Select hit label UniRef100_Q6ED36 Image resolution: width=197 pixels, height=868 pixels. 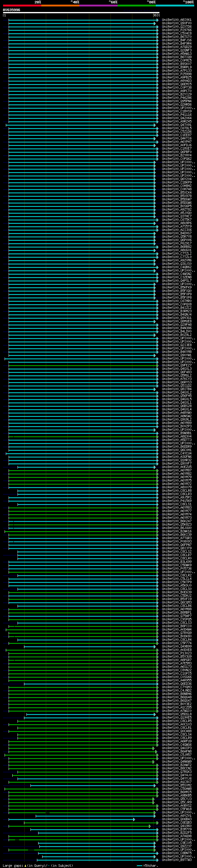point(176,684)
